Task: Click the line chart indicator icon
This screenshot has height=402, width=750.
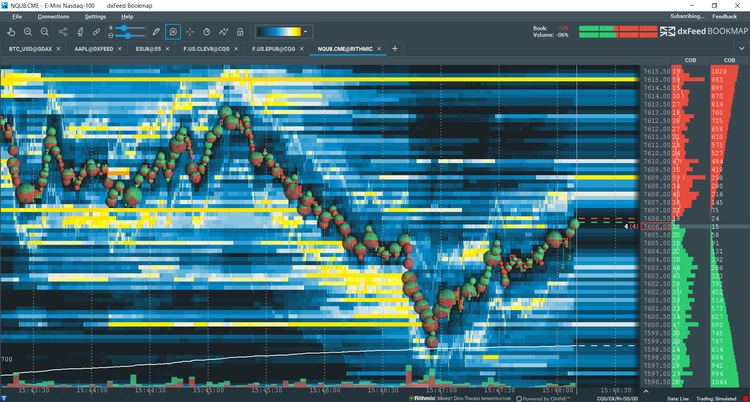Action: tap(223, 32)
